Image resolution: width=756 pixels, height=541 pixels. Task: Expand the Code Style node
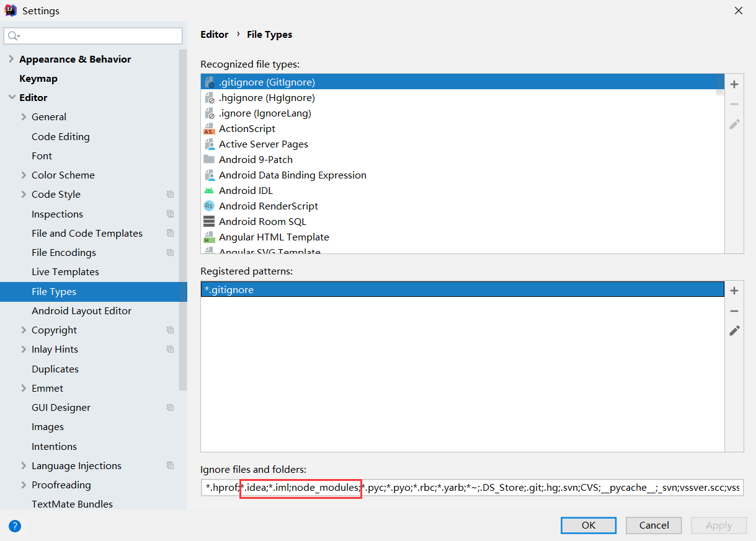tap(24, 194)
